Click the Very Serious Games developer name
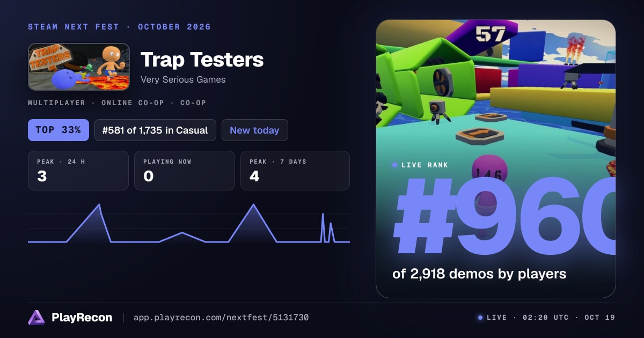The image size is (644, 338). 183,79
